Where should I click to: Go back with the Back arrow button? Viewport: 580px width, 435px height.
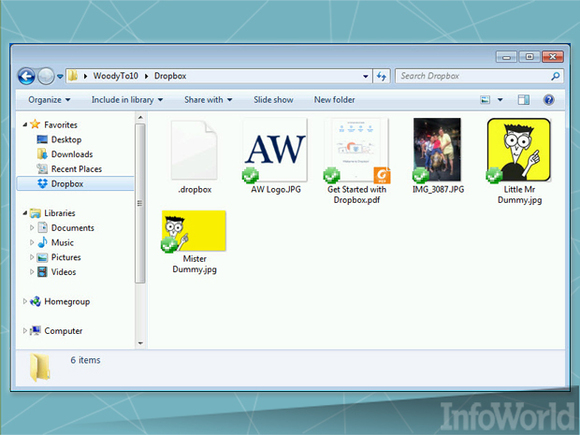26,77
